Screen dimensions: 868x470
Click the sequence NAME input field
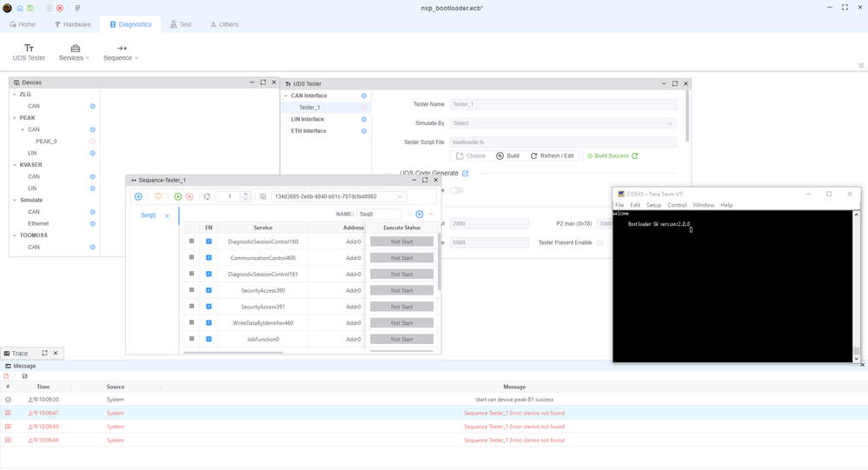[379, 215]
